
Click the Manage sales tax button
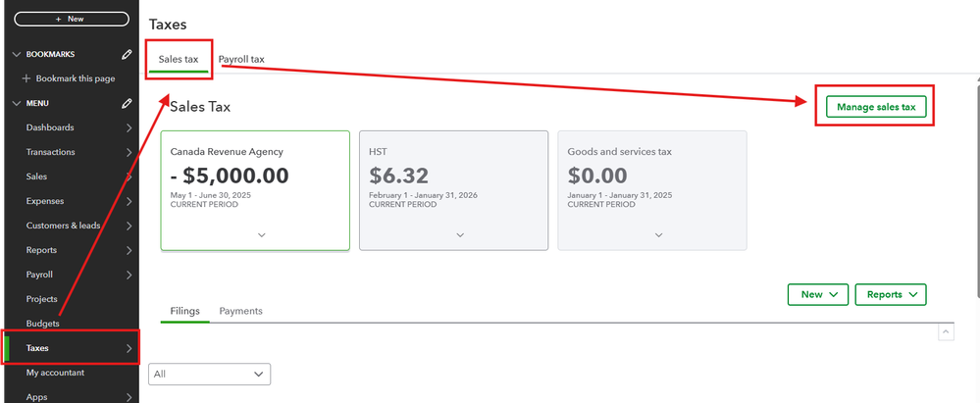[x=875, y=107]
